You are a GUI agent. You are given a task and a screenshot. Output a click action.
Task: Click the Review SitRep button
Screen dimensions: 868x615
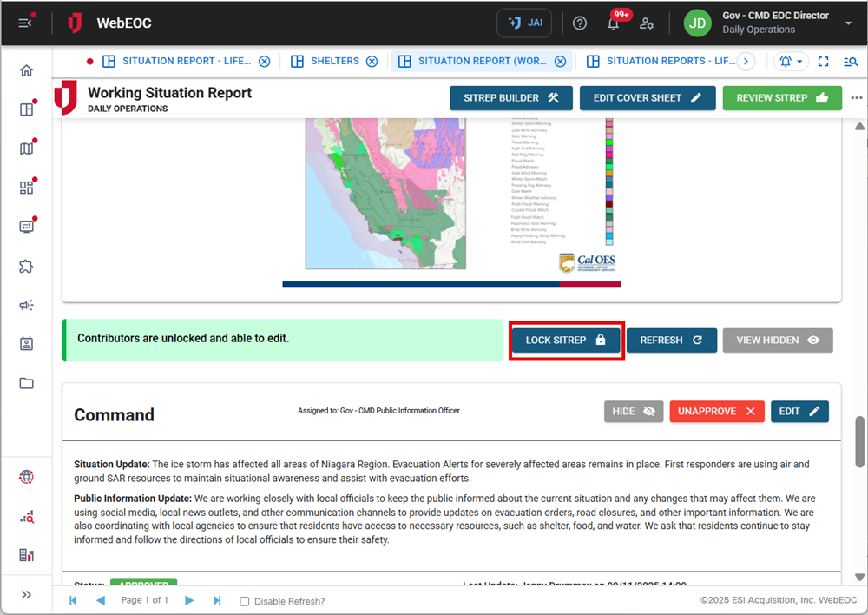click(782, 98)
